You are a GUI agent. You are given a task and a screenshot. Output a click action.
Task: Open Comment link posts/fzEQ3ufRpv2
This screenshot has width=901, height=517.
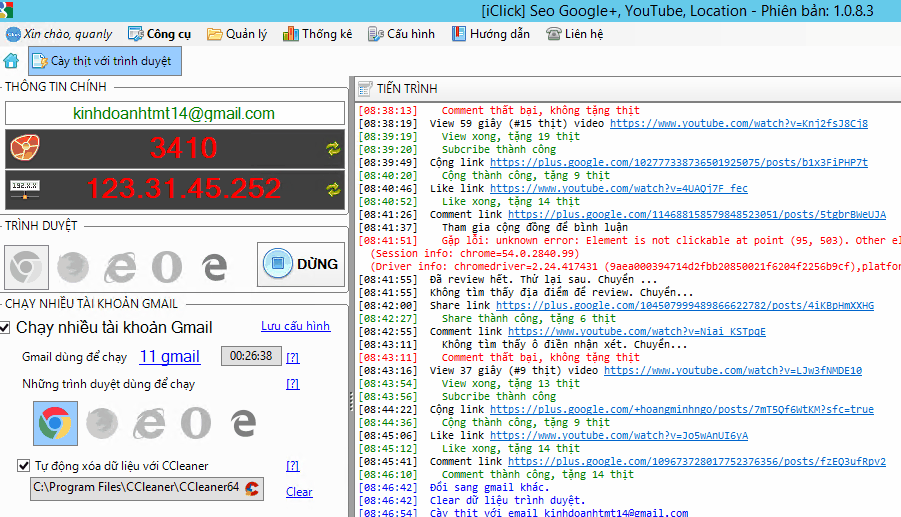697,461
